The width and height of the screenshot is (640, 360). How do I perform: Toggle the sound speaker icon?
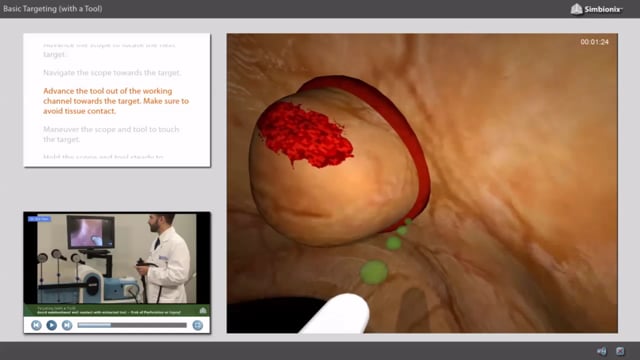[602, 351]
